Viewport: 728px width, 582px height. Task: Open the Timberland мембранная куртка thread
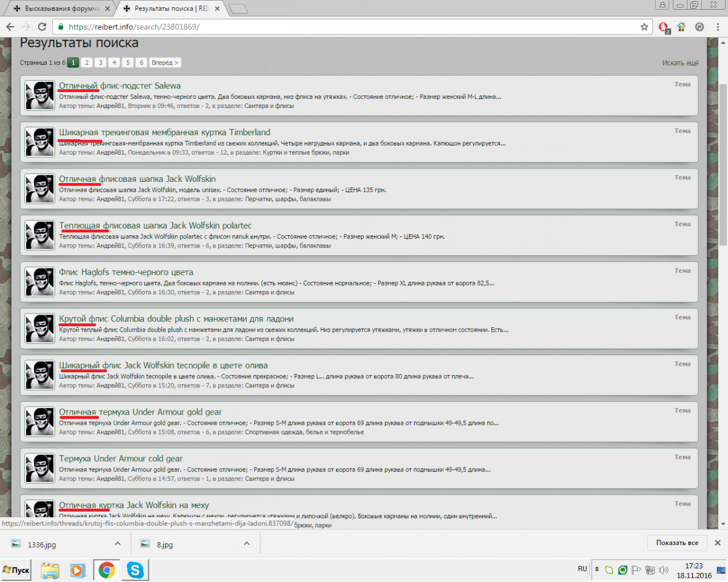pyautogui.click(x=164, y=132)
